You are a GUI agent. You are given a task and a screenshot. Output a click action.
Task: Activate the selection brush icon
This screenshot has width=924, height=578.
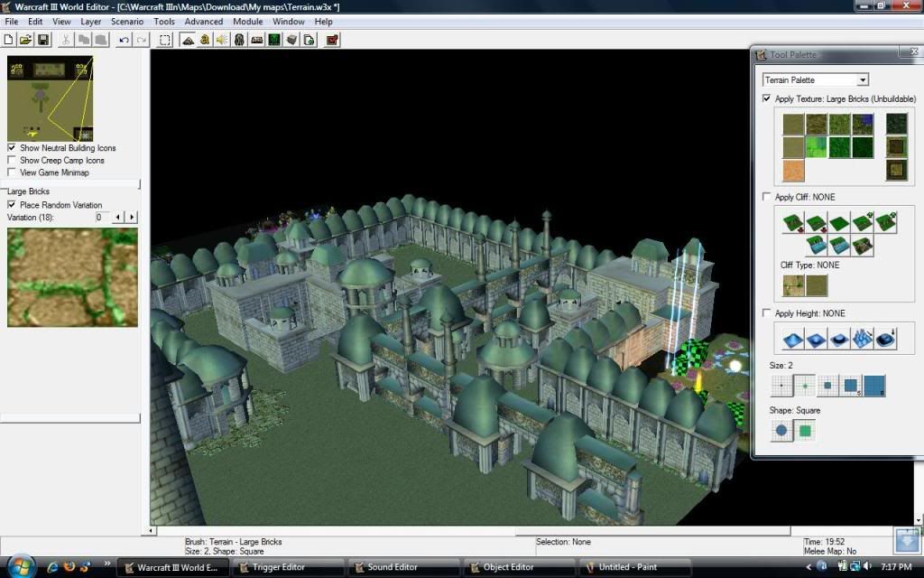pyautogui.click(x=165, y=40)
